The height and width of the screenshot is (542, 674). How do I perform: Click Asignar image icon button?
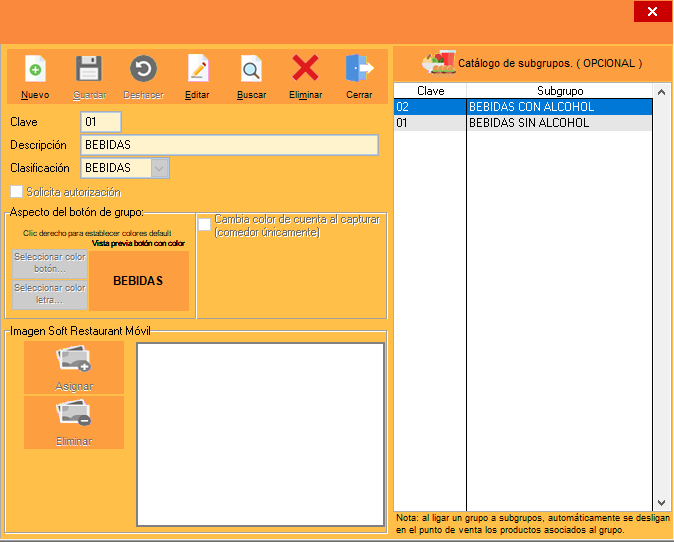[74, 367]
